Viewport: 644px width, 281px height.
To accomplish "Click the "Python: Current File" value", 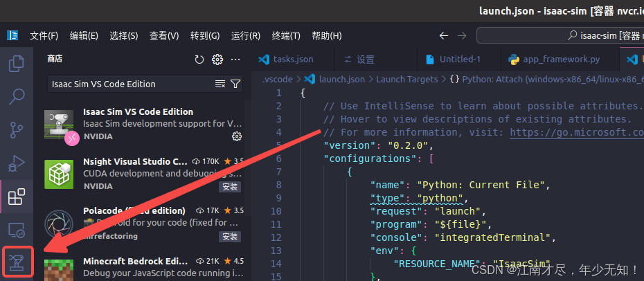I will click(x=481, y=185).
